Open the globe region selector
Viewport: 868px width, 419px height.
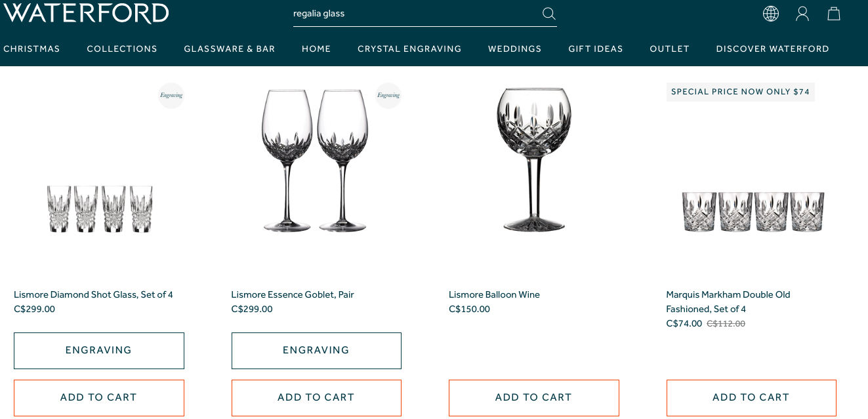click(771, 14)
